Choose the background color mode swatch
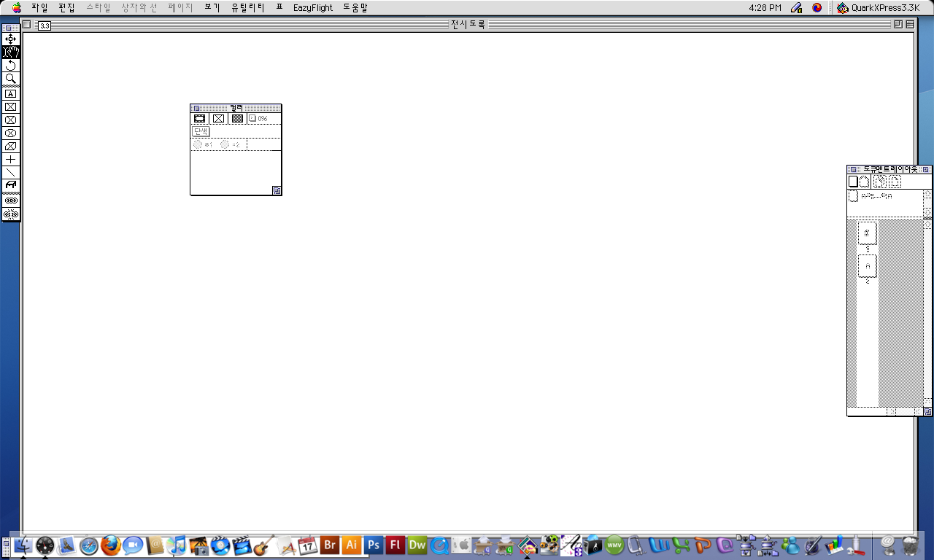Screen dimensions: 934x560 coord(237,118)
